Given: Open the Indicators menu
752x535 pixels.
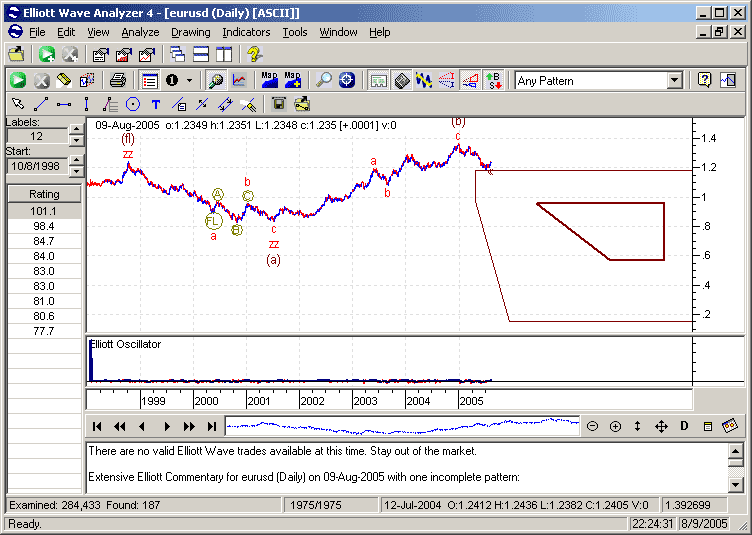Looking at the screenshot, I should pyautogui.click(x=246, y=32).
